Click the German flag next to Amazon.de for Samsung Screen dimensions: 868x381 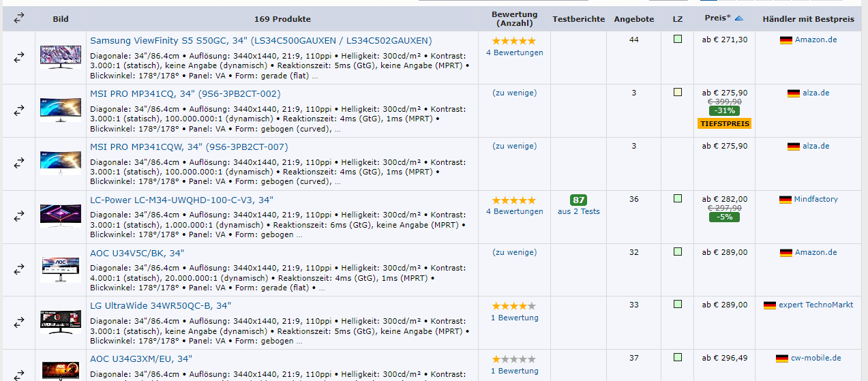click(x=786, y=40)
